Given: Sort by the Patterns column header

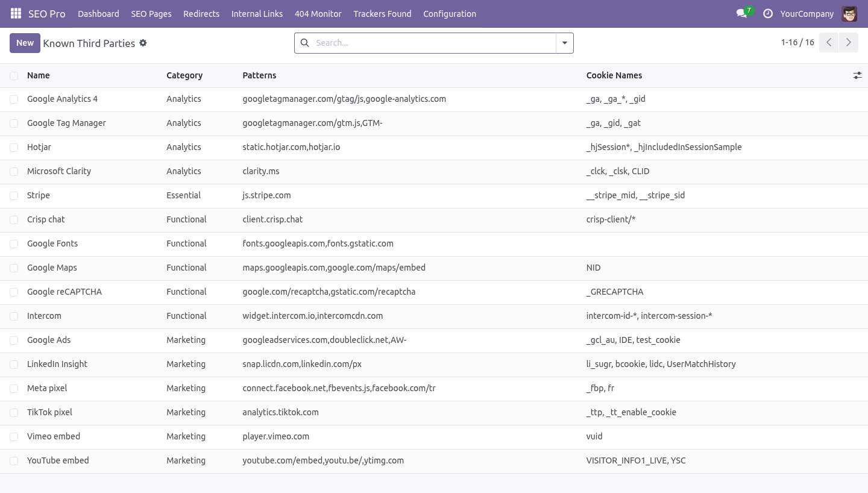Looking at the screenshot, I should tap(259, 75).
